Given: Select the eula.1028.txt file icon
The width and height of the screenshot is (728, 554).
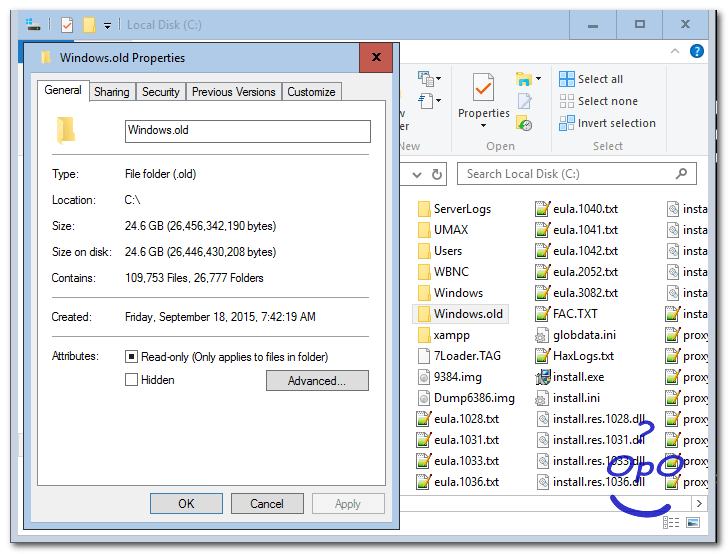Looking at the screenshot, I should (423, 419).
